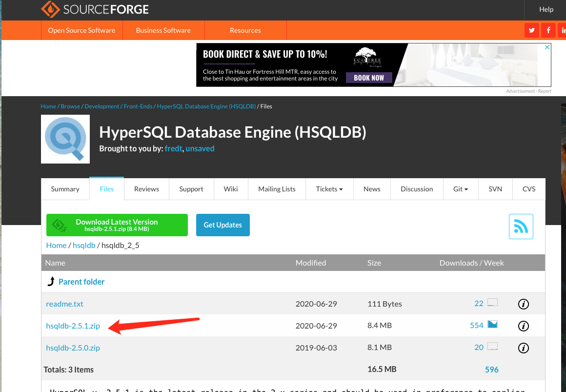
Task: Select the 8.4 MB size cell
Action: (380, 325)
